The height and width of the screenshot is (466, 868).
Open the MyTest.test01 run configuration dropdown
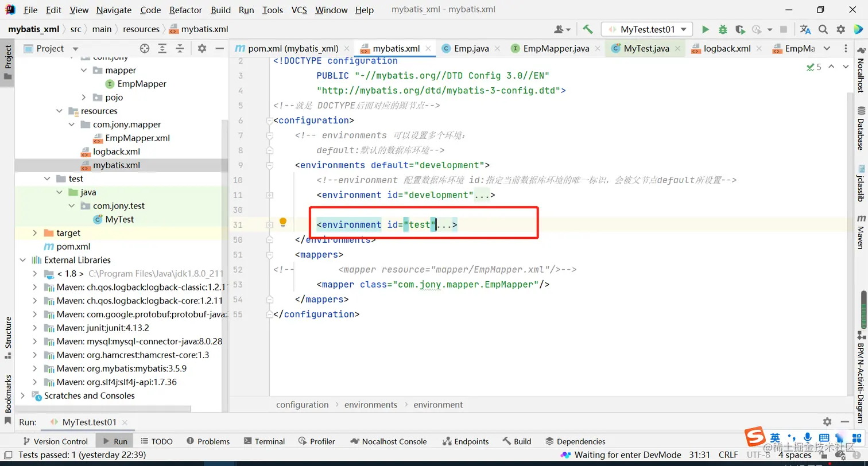(647, 29)
